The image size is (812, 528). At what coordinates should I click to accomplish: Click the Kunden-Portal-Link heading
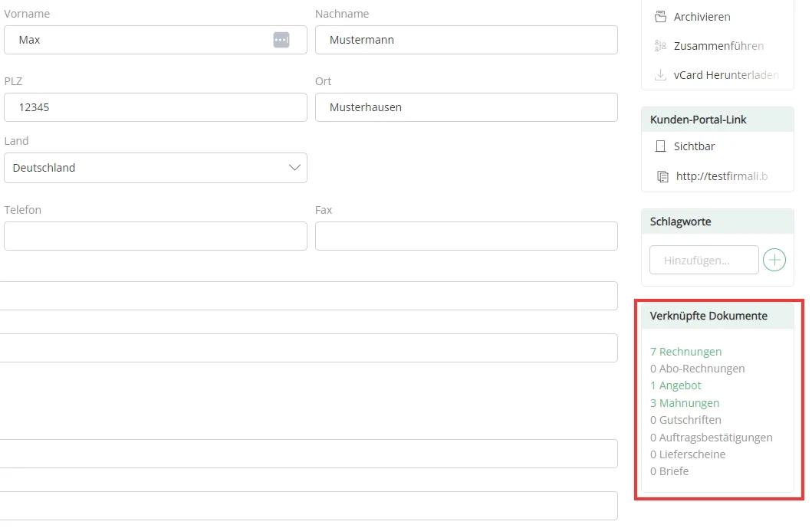[698, 120]
